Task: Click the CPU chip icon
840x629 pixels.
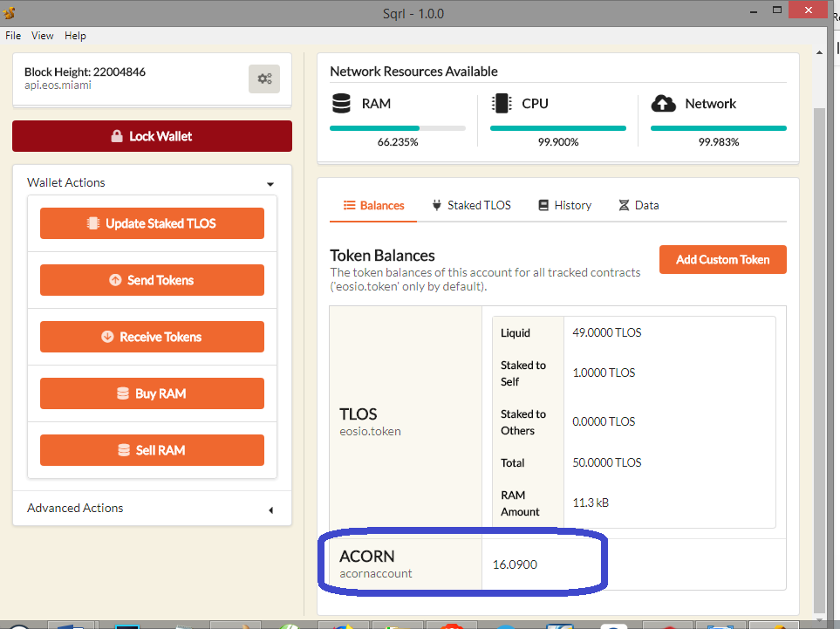Action: 502,104
